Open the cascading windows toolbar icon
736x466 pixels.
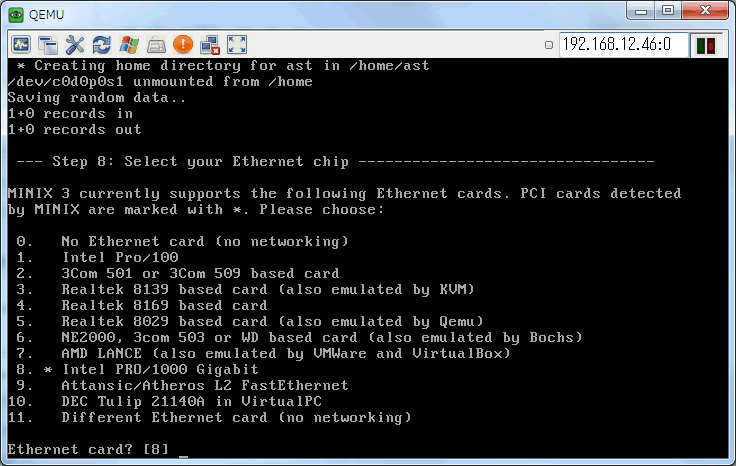[48, 45]
